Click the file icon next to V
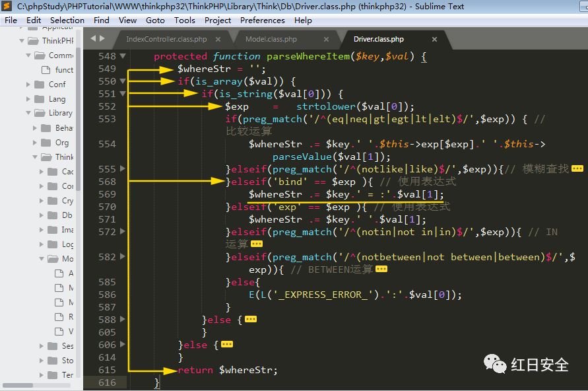Screen dimensions: 588x391 [x=59, y=332]
